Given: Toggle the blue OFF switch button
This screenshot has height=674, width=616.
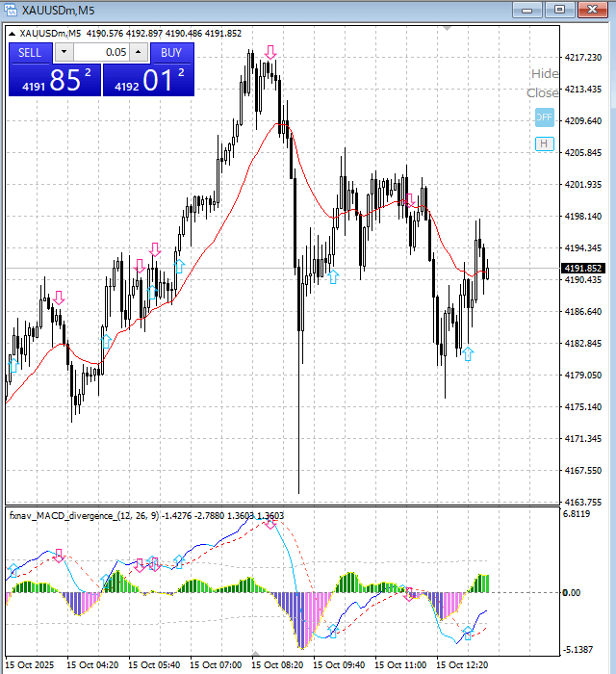Looking at the screenshot, I should click(x=545, y=117).
